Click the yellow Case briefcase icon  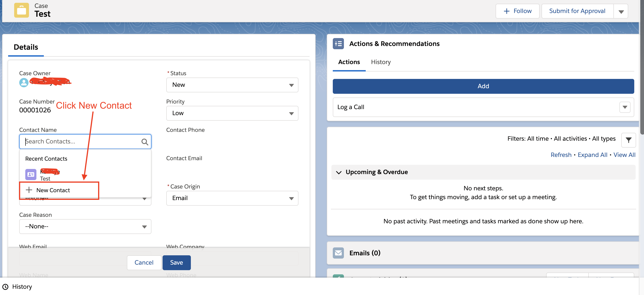click(x=22, y=10)
